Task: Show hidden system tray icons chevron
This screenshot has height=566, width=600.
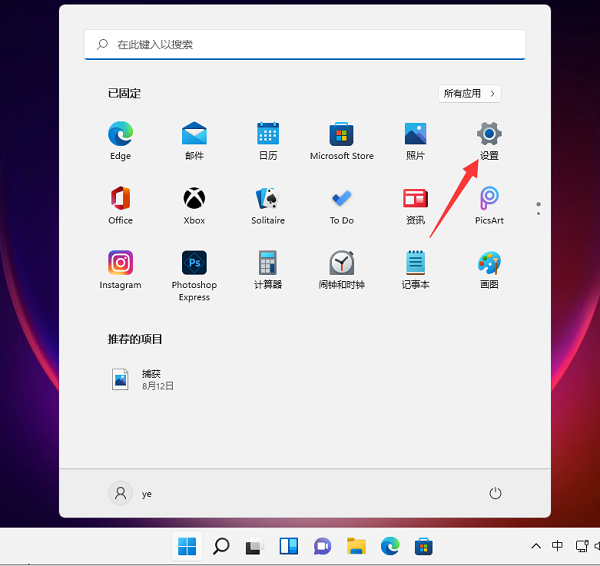Action: 536,546
